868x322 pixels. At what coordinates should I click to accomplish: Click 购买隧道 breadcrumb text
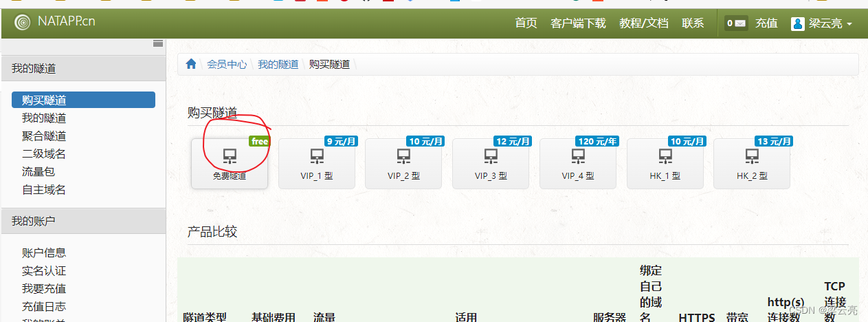click(329, 64)
